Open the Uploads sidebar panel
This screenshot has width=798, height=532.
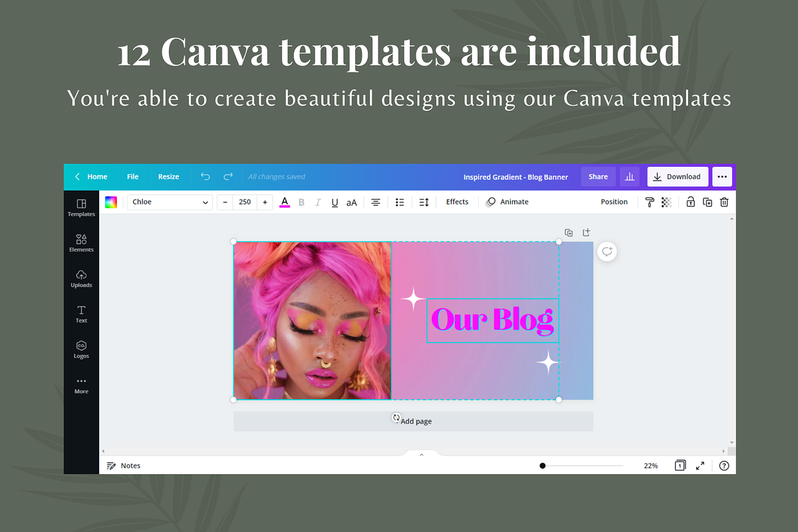[81, 279]
